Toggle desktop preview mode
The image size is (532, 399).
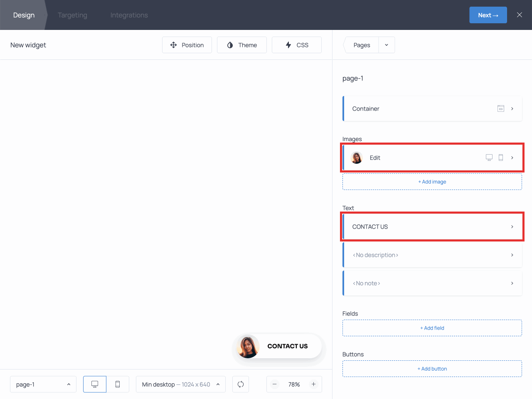tap(95, 384)
